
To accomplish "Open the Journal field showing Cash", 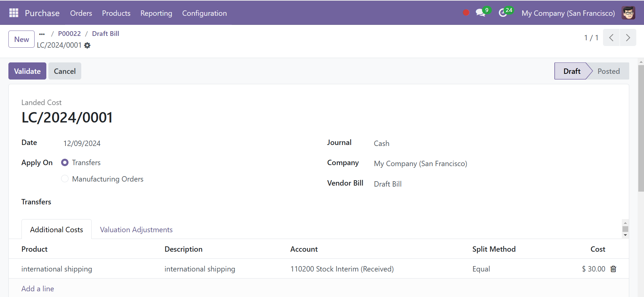I will (x=381, y=144).
